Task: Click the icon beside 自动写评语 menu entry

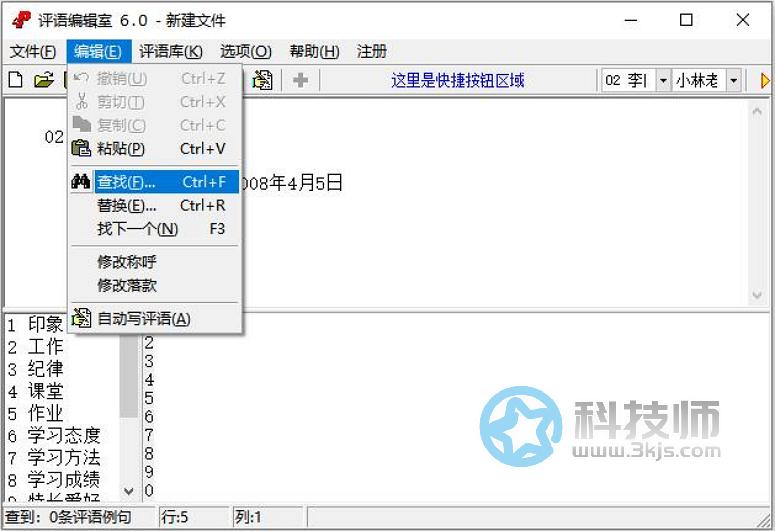Action: coord(81,318)
